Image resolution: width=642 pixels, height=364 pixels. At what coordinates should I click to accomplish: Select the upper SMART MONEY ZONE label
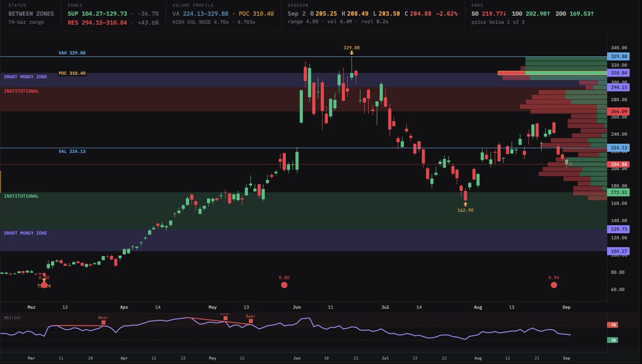pyautogui.click(x=26, y=77)
